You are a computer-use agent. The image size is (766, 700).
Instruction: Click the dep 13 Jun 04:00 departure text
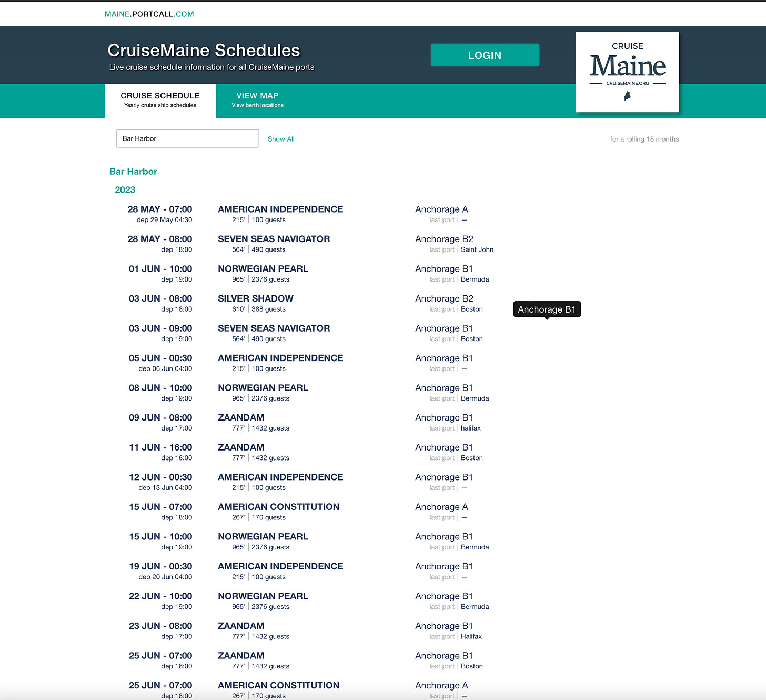click(165, 488)
